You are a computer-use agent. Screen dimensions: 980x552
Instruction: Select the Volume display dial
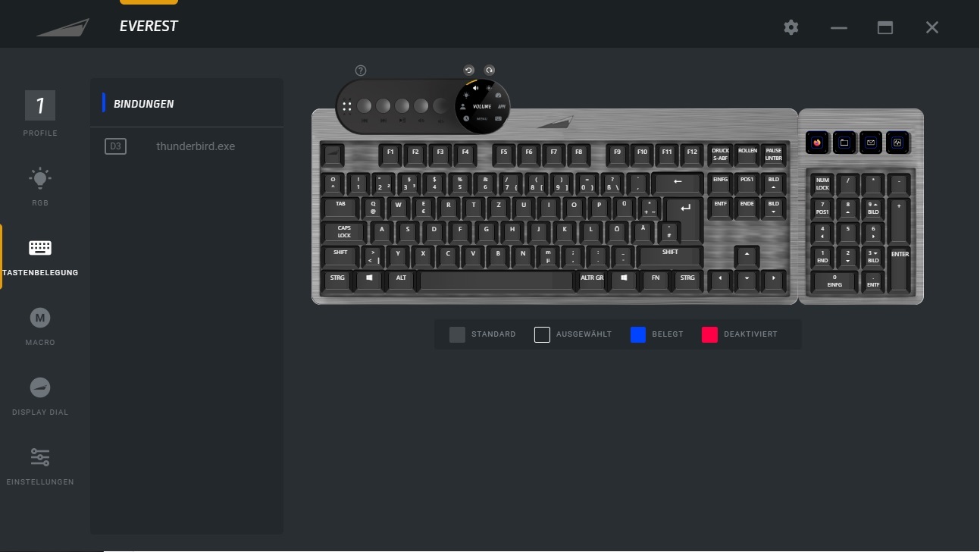click(482, 106)
